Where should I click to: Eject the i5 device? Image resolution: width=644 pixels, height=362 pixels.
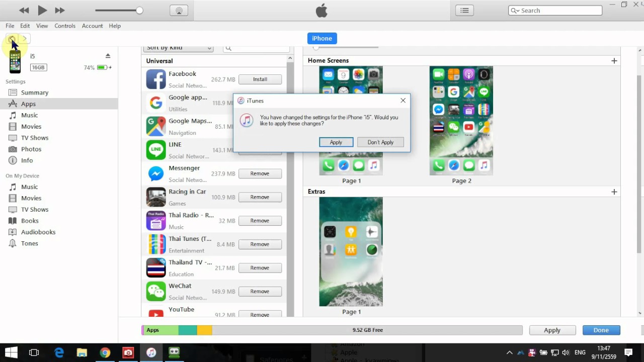point(108,55)
